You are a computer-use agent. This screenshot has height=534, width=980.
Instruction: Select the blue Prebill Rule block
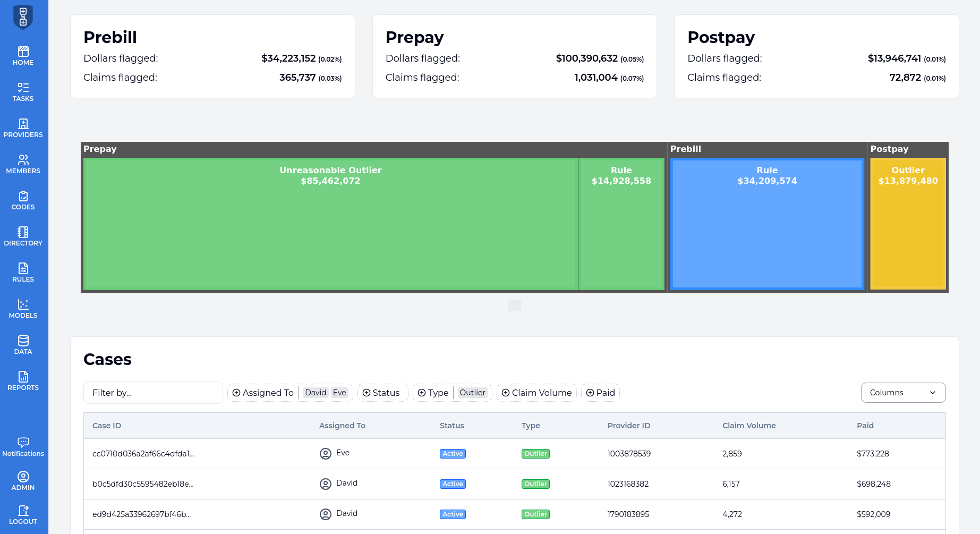(766, 224)
